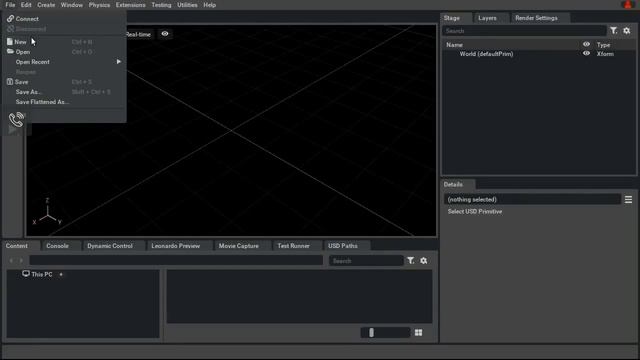
Task: Click the Save disk icon in File menu
Action: tap(10, 82)
